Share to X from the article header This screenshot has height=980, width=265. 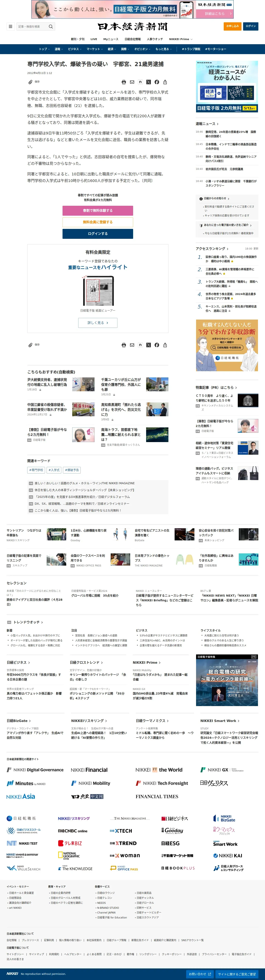[x=149, y=82]
